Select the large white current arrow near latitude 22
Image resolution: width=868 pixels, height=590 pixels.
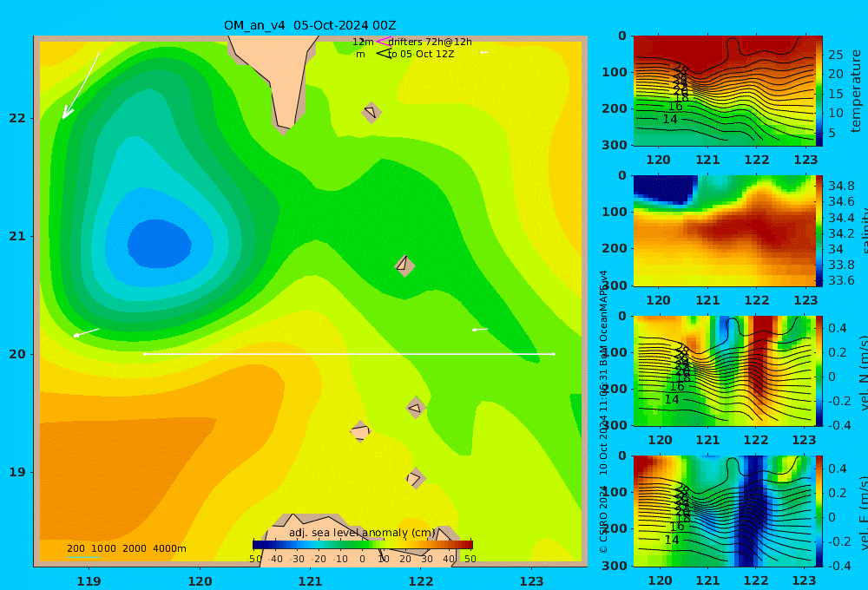coord(81,86)
